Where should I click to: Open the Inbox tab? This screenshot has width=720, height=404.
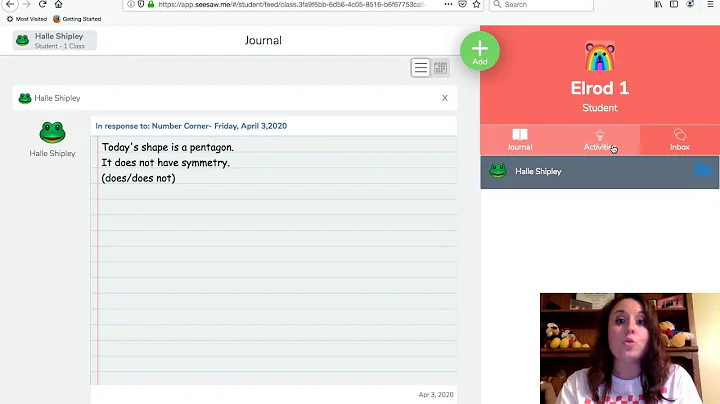pyautogui.click(x=679, y=140)
